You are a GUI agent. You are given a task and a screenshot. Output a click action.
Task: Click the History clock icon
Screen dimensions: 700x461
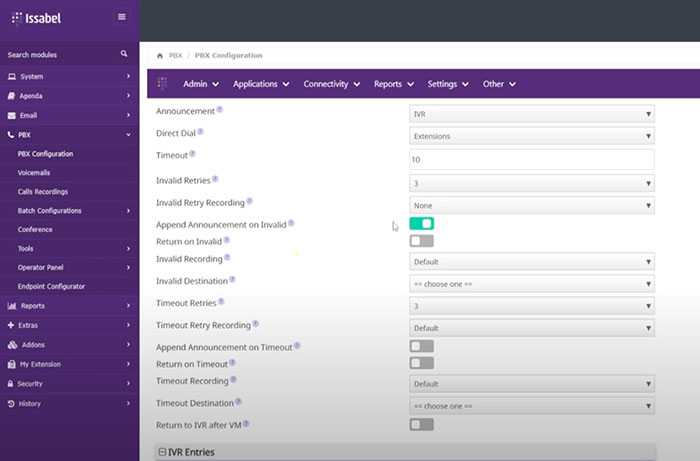11,403
